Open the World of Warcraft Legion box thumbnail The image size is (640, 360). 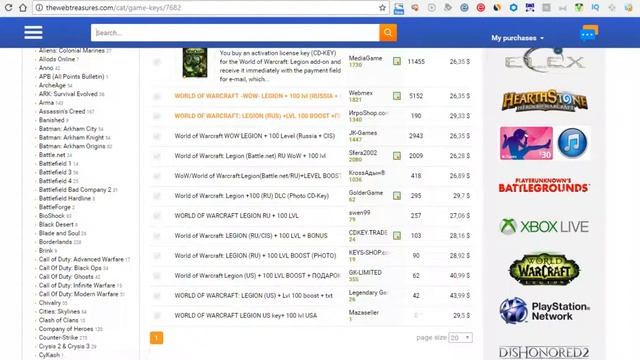click(x=195, y=62)
